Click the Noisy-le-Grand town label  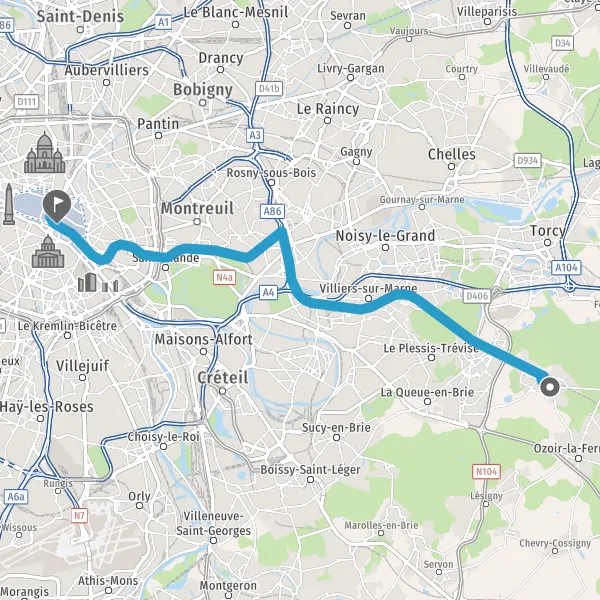(x=385, y=236)
